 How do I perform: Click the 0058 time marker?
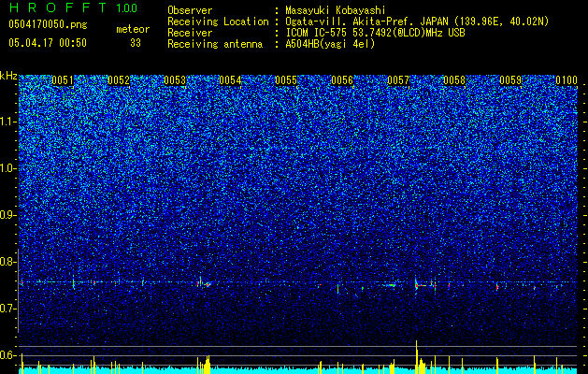point(454,80)
